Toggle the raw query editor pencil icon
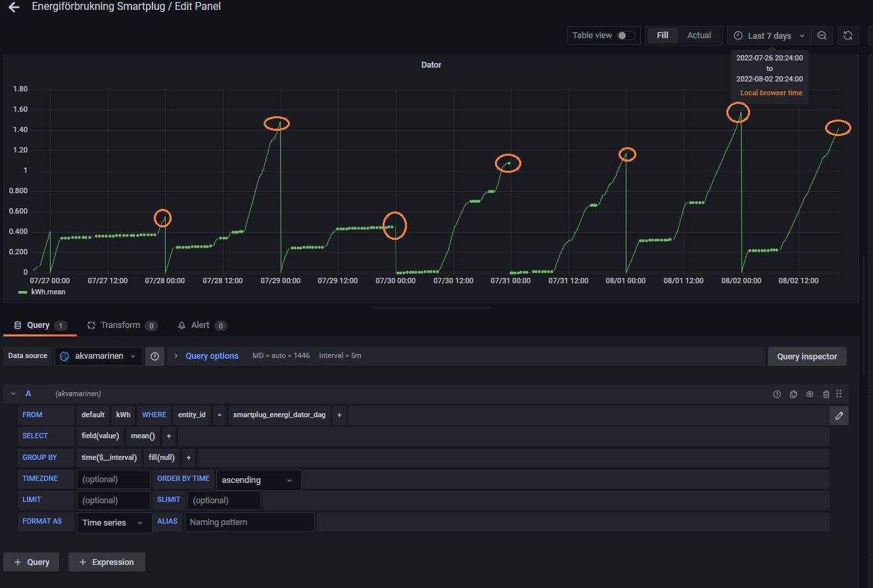The image size is (873, 588). pyautogui.click(x=839, y=415)
